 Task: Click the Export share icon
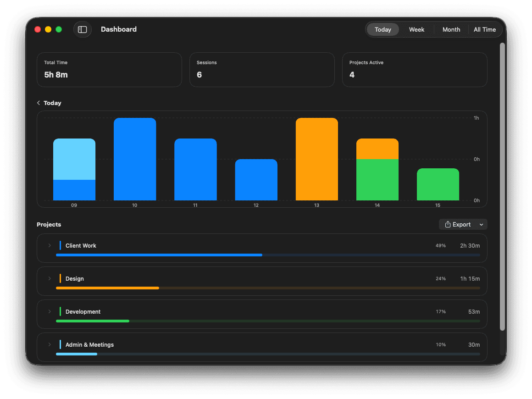448,225
